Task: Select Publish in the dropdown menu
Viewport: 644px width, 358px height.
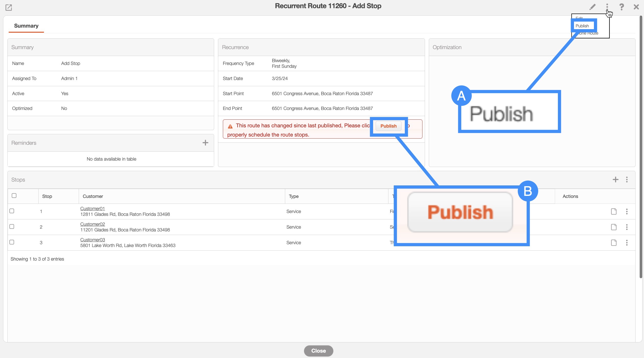Action: pyautogui.click(x=582, y=26)
